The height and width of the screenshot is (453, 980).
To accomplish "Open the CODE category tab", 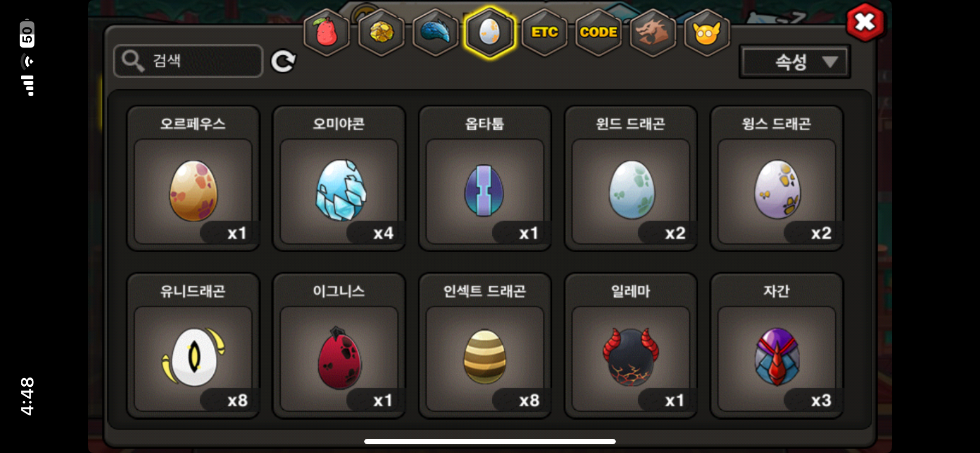I will tap(598, 32).
